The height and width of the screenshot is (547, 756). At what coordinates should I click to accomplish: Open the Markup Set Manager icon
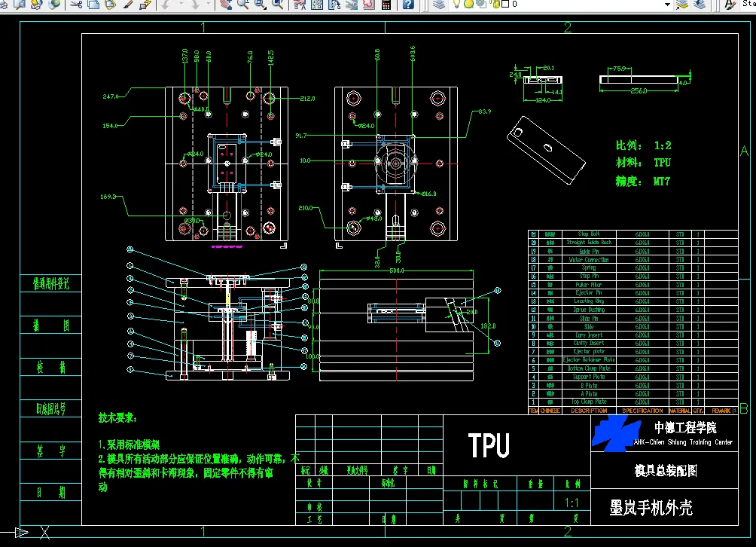368,5
